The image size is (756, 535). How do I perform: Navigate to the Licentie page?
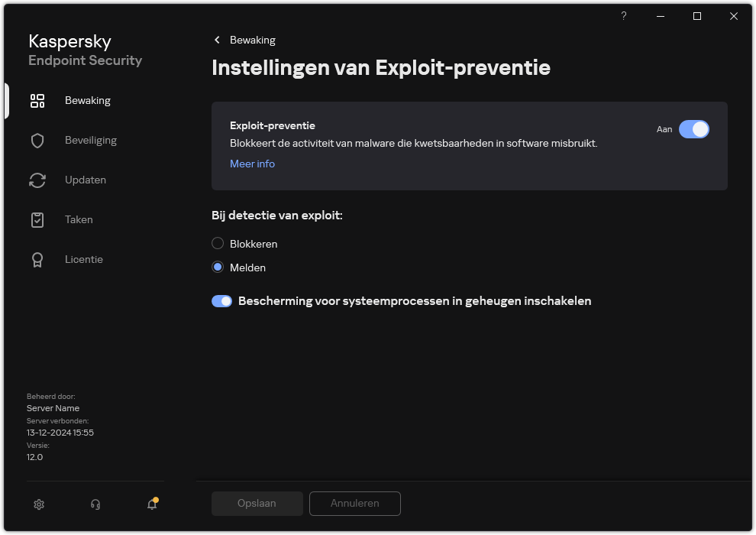tap(84, 259)
